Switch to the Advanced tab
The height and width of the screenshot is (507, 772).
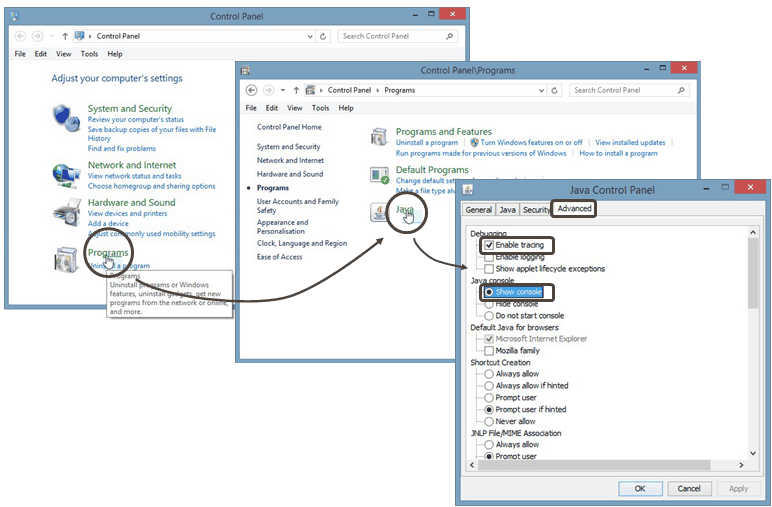point(575,208)
